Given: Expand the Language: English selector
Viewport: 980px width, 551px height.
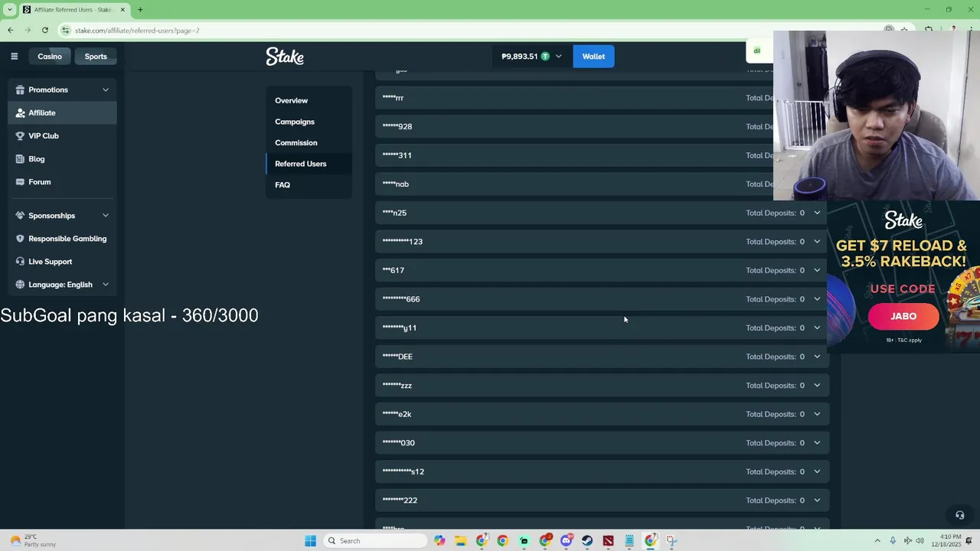Looking at the screenshot, I should (x=106, y=284).
